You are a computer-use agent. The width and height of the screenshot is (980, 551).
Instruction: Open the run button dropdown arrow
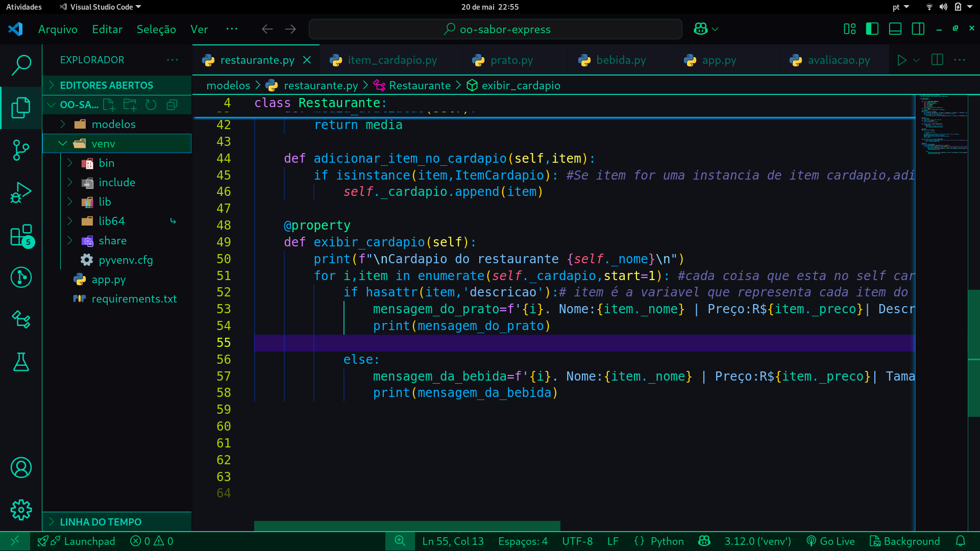[x=916, y=60]
